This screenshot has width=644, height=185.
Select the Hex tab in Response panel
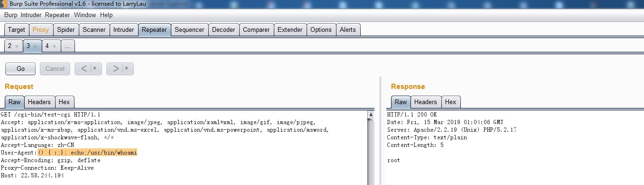click(x=451, y=102)
